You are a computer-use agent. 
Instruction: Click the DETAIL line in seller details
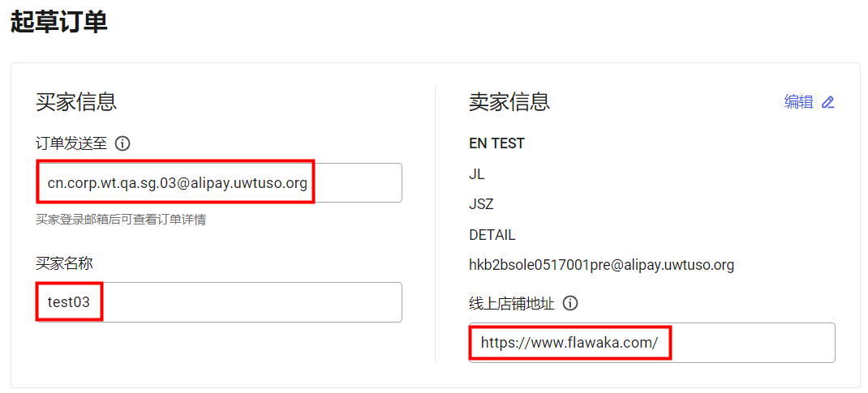492,236
